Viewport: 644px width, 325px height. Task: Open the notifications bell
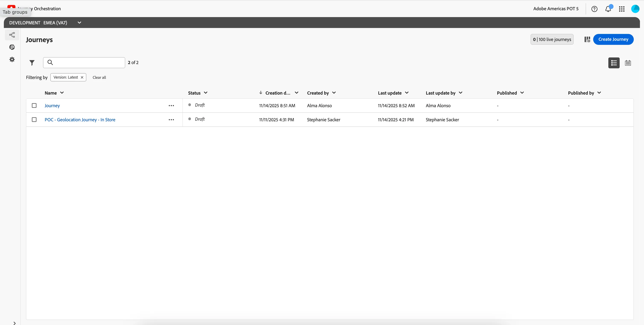tap(608, 9)
